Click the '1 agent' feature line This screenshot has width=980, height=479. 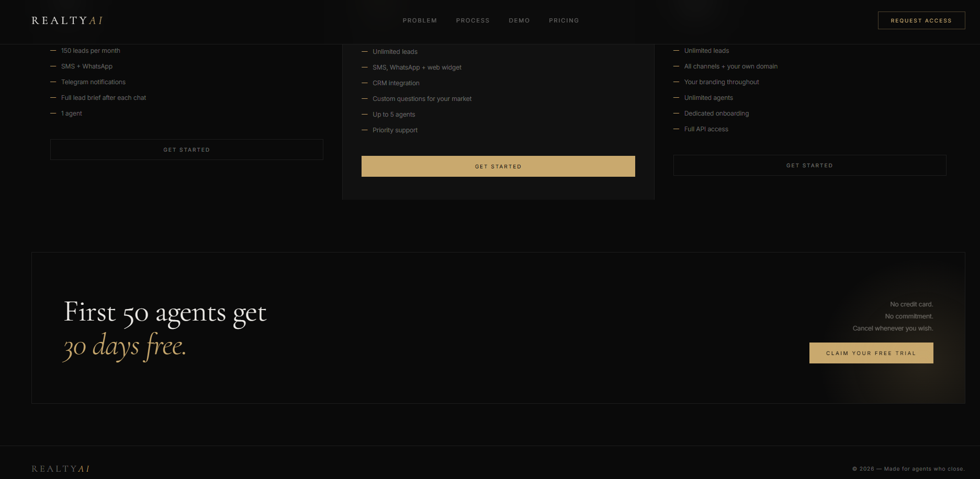point(72,113)
